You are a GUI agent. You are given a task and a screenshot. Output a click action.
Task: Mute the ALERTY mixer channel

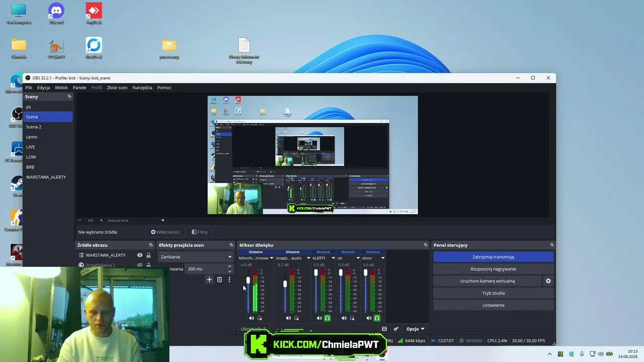pyautogui.click(x=319, y=318)
